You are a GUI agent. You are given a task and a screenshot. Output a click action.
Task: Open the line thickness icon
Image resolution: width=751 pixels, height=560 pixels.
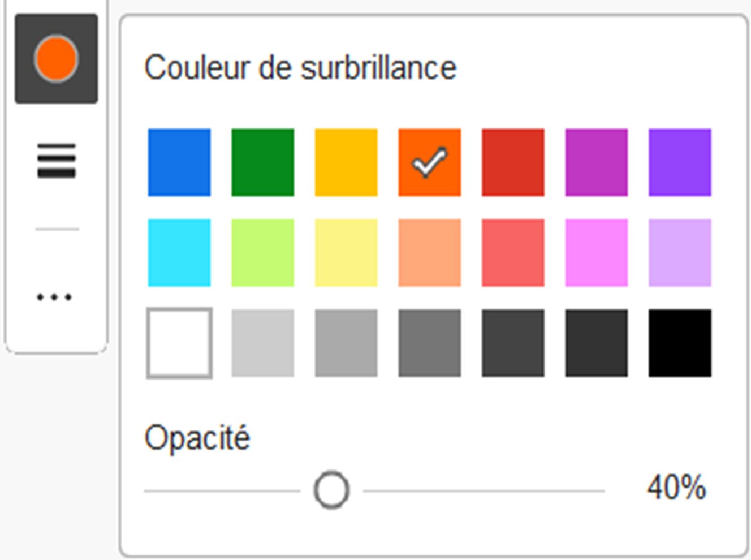(x=56, y=161)
